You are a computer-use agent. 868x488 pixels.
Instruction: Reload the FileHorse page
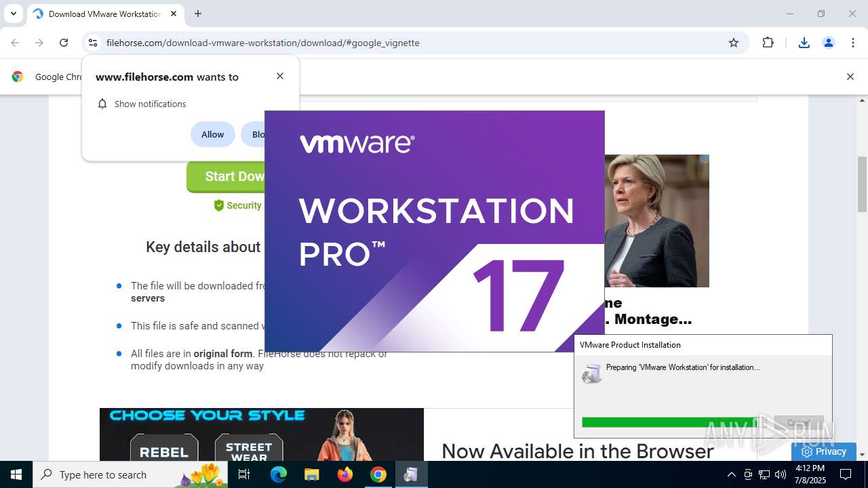coord(64,43)
